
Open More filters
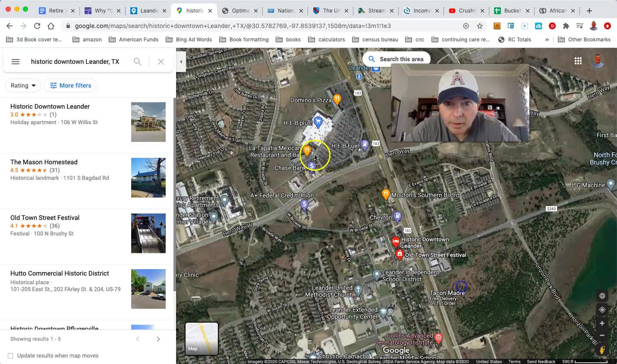[x=70, y=85]
